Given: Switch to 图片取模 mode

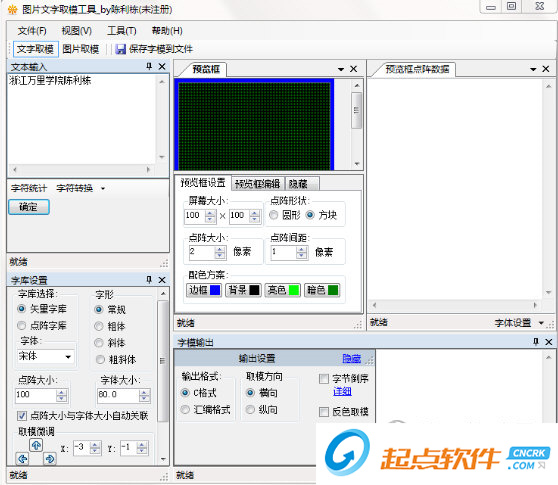Looking at the screenshot, I should [80, 49].
